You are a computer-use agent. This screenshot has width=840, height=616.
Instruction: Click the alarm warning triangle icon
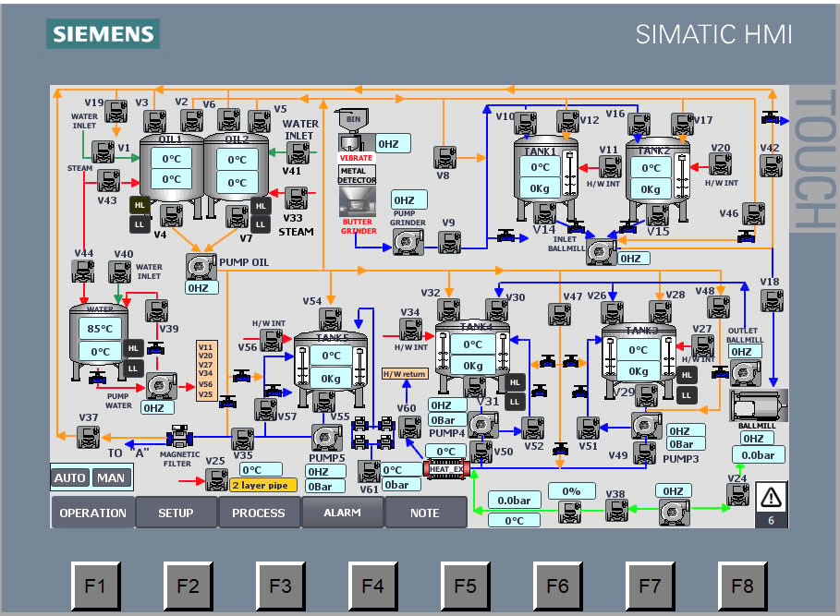(x=771, y=497)
